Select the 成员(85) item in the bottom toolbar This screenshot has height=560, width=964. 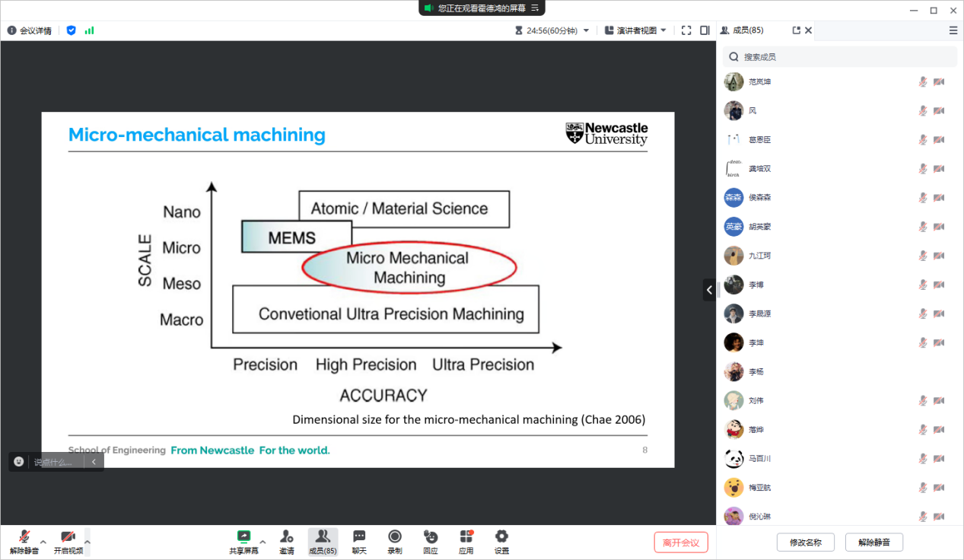click(x=323, y=541)
